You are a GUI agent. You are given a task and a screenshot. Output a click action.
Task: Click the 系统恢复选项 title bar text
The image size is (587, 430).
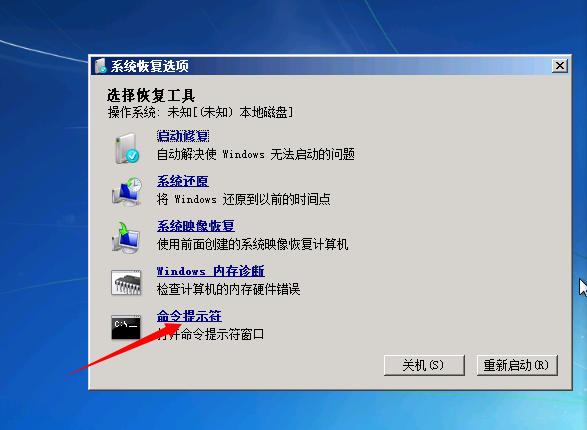point(150,66)
